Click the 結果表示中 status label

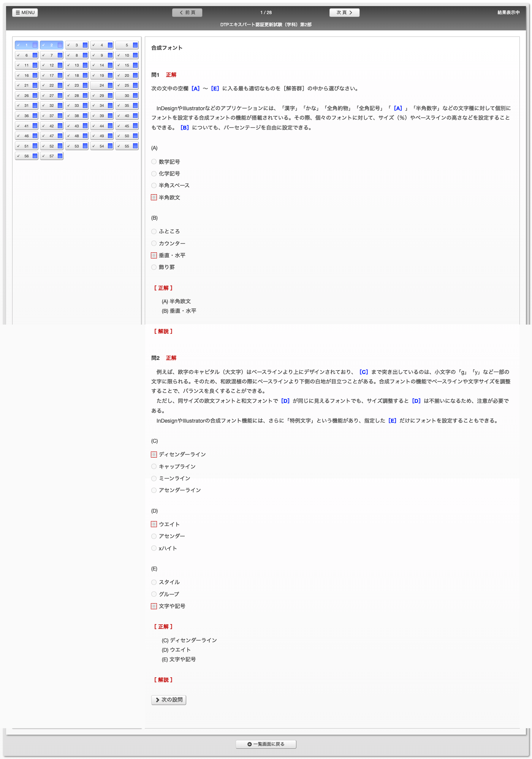[508, 13]
